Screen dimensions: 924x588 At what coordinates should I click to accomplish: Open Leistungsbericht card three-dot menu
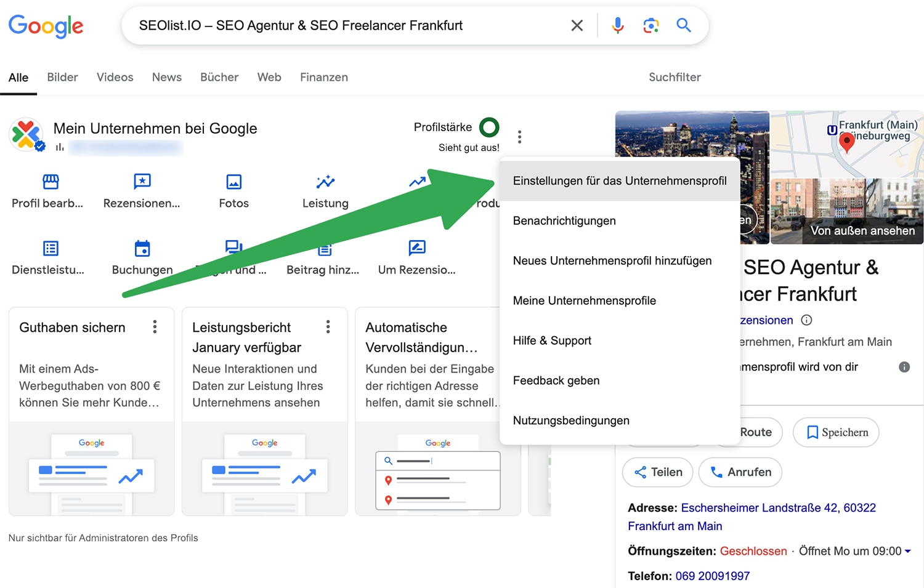point(328,327)
